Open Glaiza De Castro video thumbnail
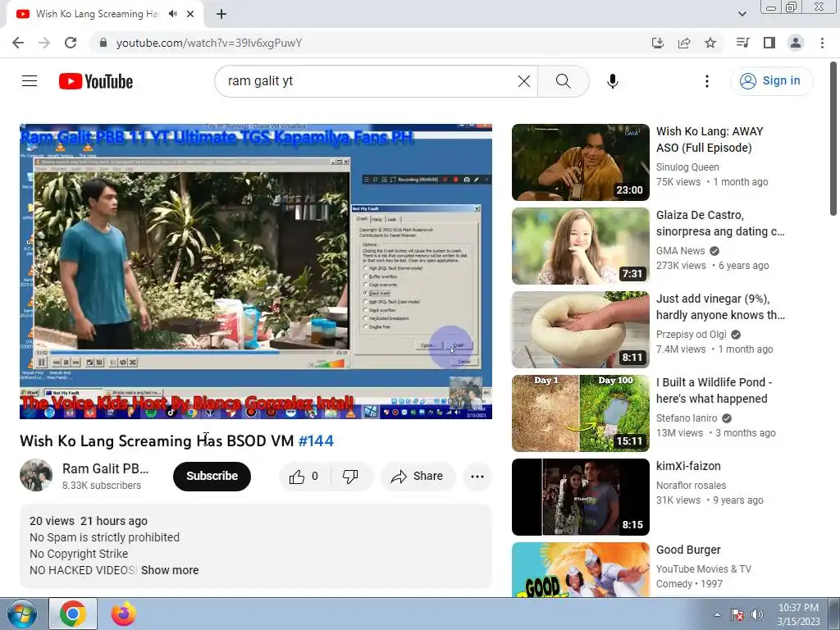 pyautogui.click(x=580, y=246)
